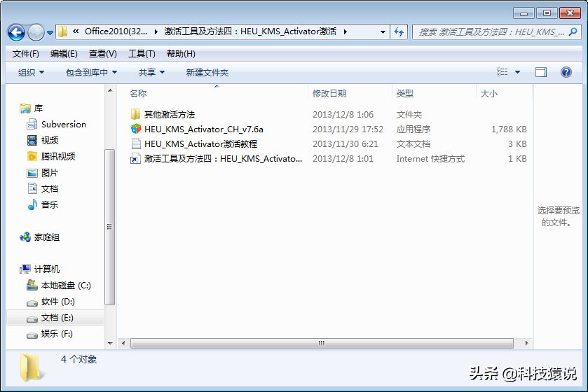Open 图片 library in sidebar
Viewport: 588px width, 392px height.
point(50,173)
